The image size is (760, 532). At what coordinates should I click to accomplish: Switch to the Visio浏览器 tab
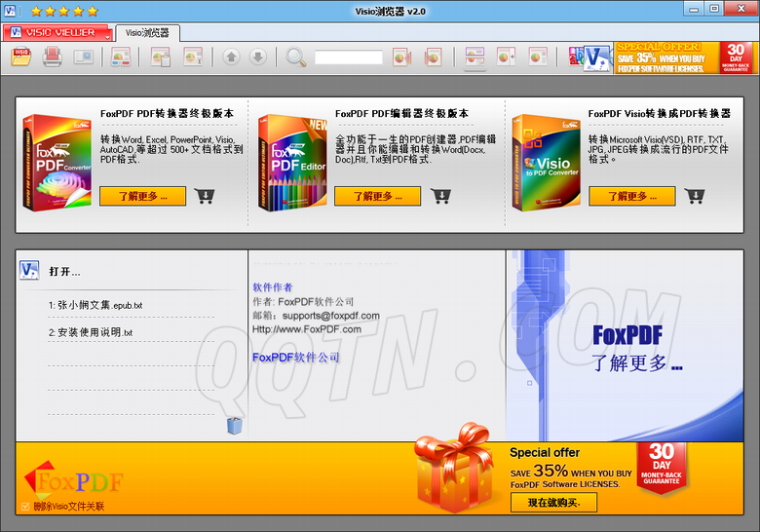tap(147, 33)
